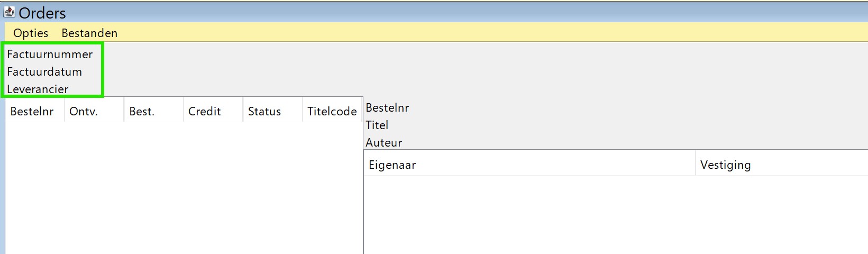868x254 pixels.
Task: Open the Bestanden menu
Action: tap(89, 33)
